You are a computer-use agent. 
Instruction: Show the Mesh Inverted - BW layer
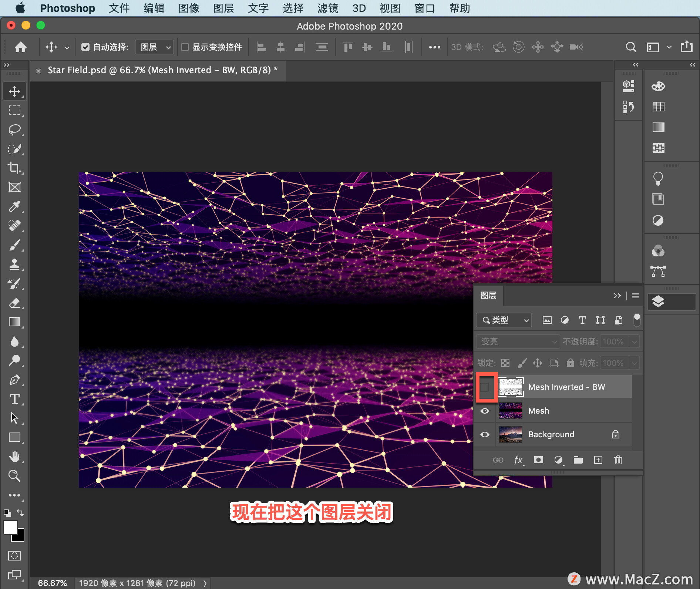[485, 387]
